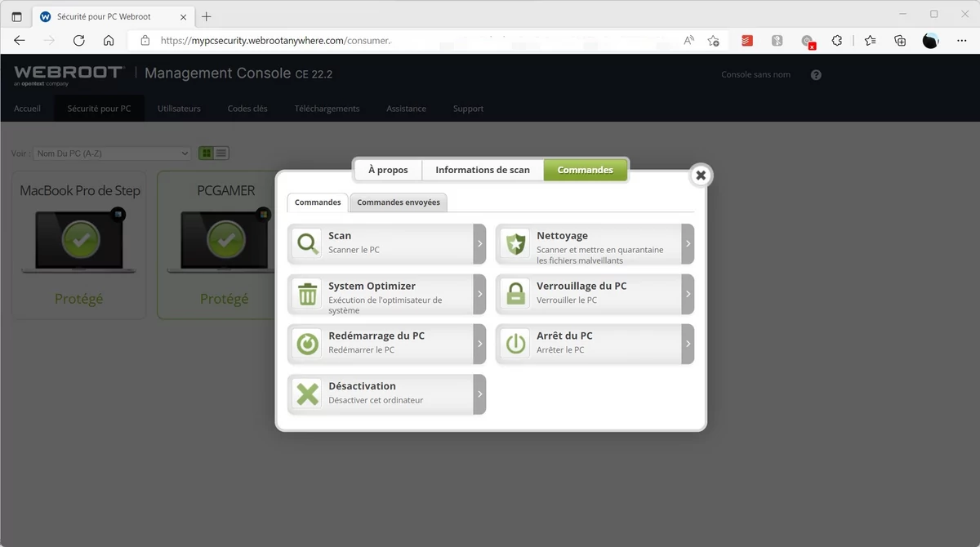The height and width of the screenshot is (547, 980).
Task: Open Codes clés navigation item
Action: coord(247,109)
